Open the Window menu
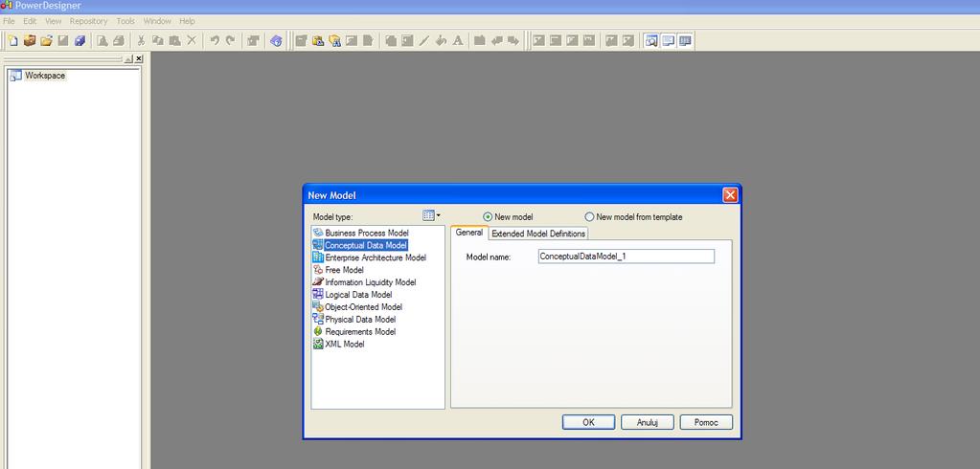Image resolution: width=980 pixels, height=469 pixels. pos(157,21)
